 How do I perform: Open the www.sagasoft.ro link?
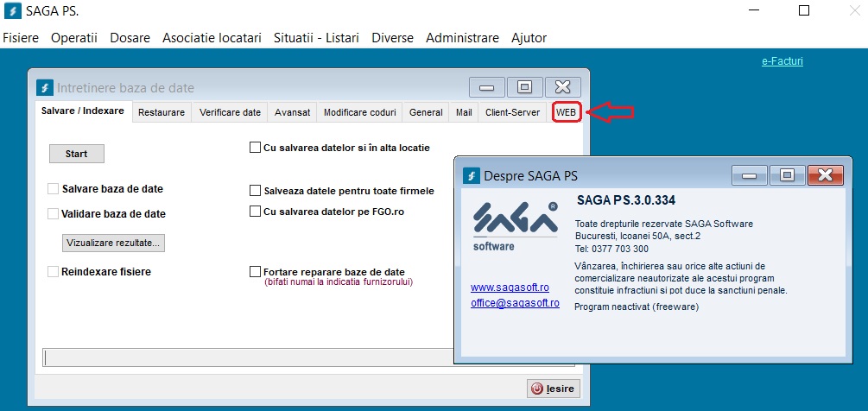tap(510, 288)
